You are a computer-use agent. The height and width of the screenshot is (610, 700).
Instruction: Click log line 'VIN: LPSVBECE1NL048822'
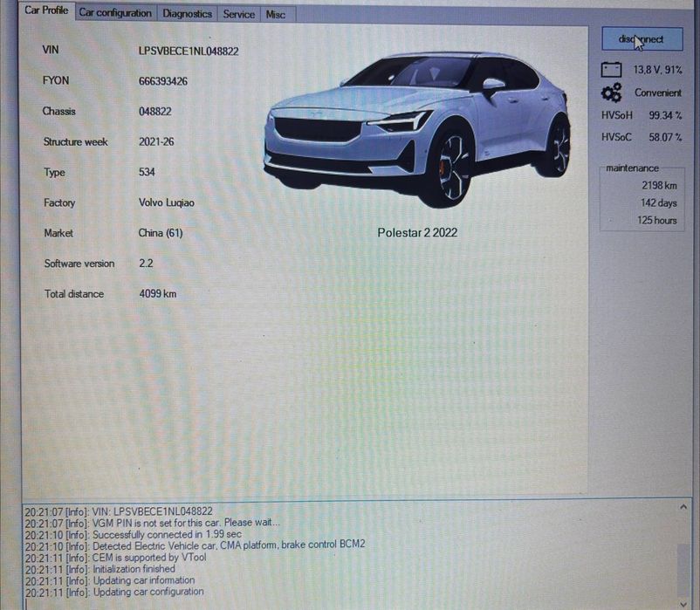pyautogui.click(x=119, y=511)
